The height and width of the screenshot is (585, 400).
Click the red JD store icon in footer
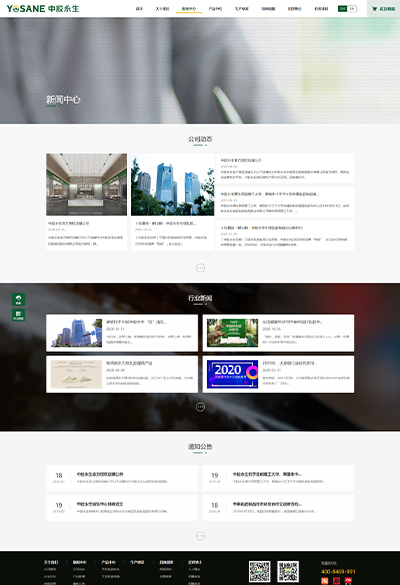tap(336, 581)
